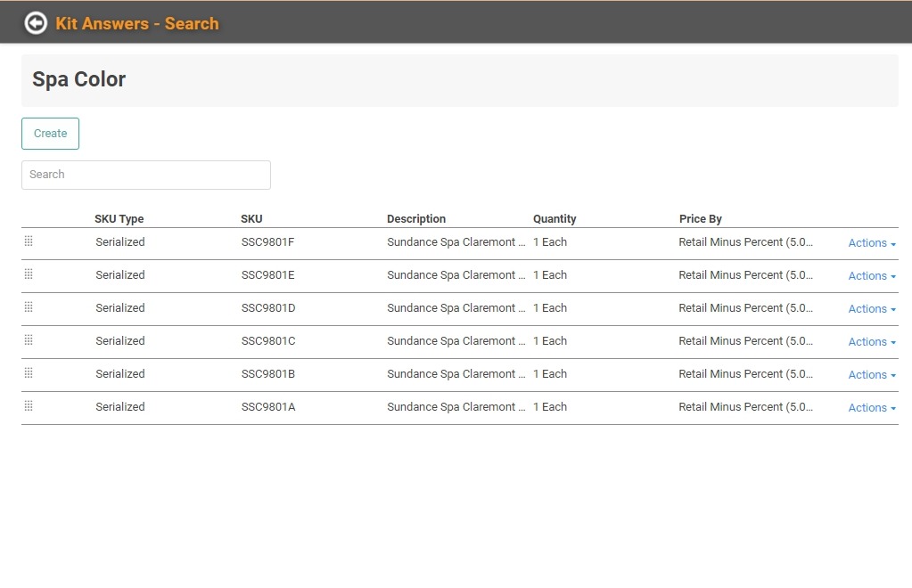Focus the Search input field
The height and width of the screenshot is (588, 912).
(x=146, y=175)
